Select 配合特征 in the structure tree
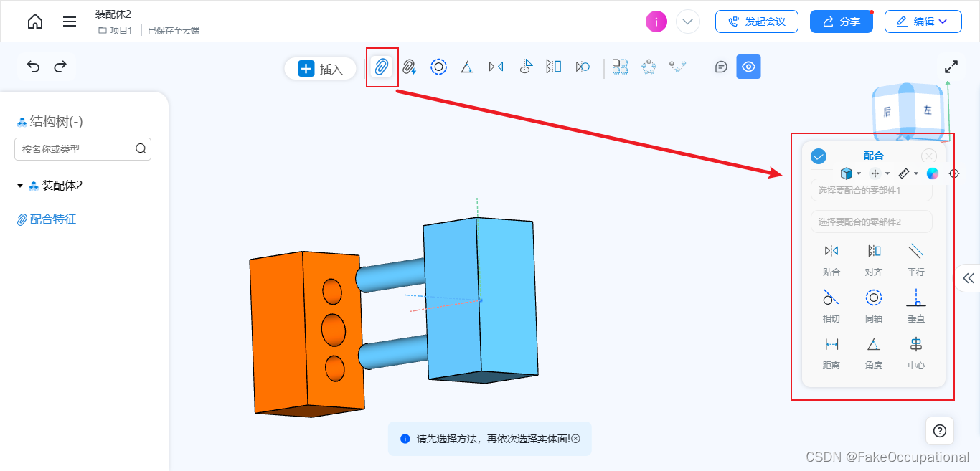This screenshot has width=980, height=471. tap(47, 219)
